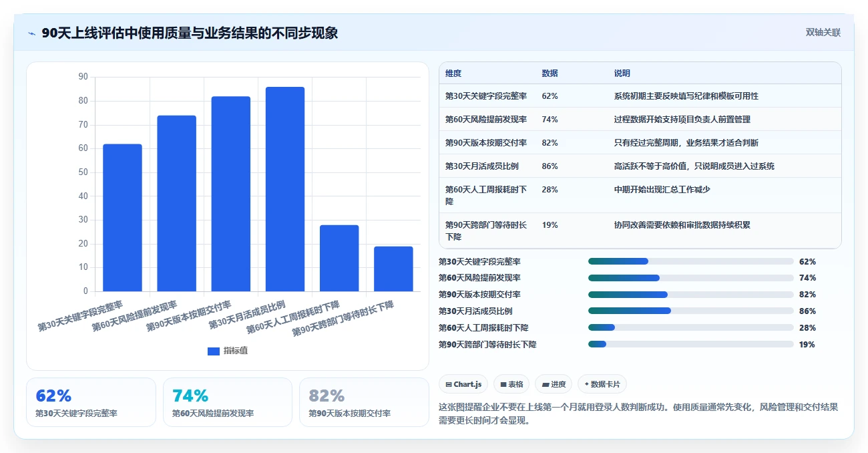
Task: Click the pulse icon beside the title
Action: pos(31,33)
